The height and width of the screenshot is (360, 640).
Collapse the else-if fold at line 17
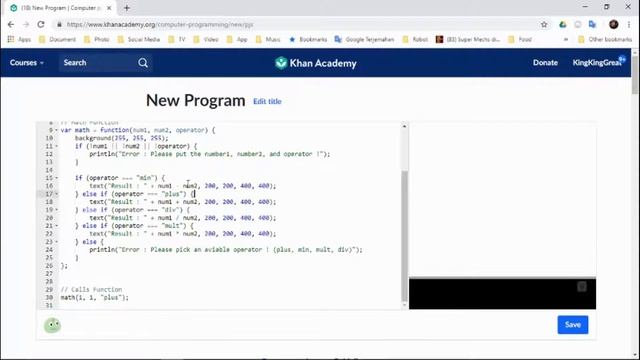[x=56, y=194]
